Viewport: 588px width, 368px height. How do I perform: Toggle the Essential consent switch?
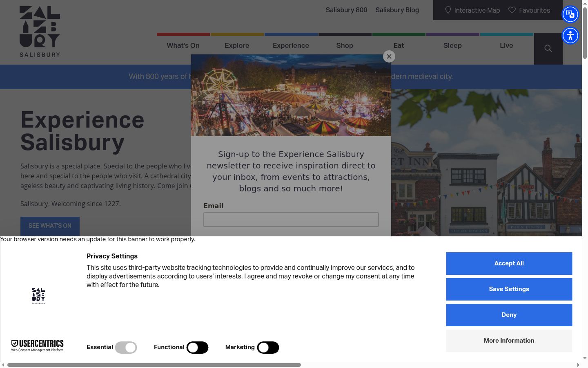tap(126, 348)
